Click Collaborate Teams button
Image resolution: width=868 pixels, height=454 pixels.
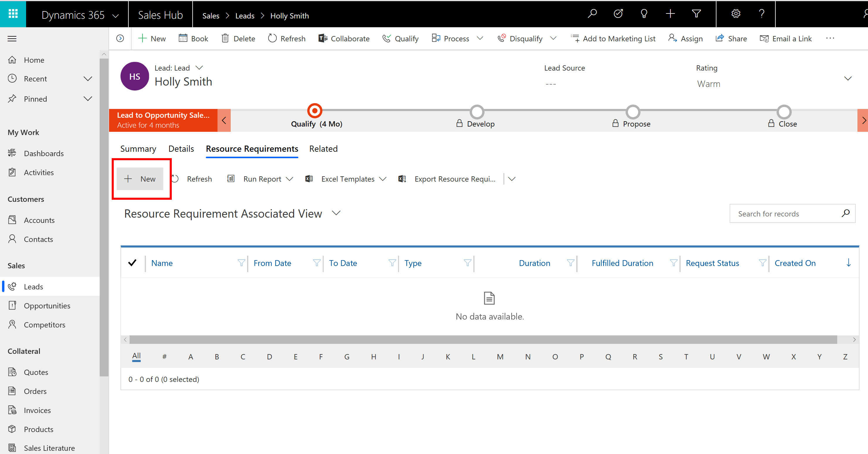point(344,38)
